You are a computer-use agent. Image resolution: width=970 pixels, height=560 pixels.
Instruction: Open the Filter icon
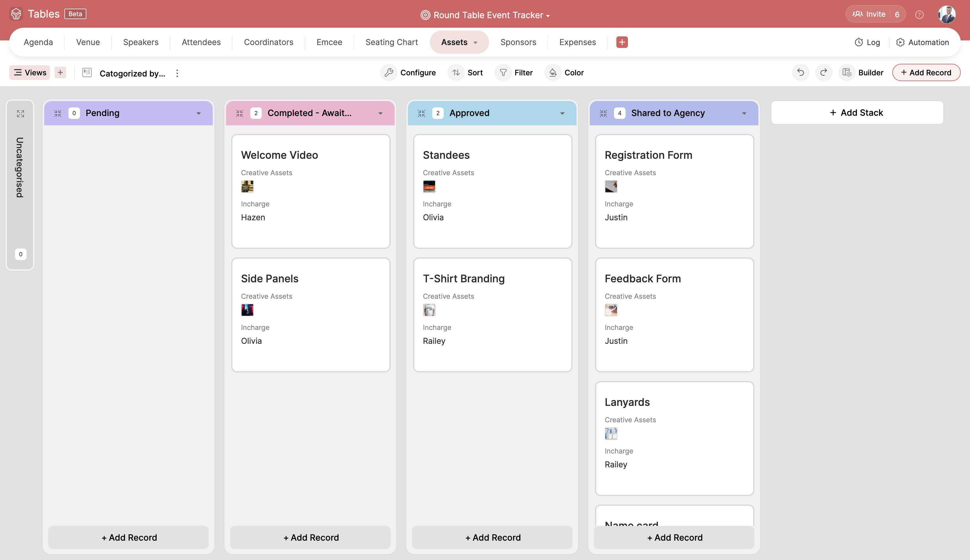pyautogui.click(x=503, y=72)
